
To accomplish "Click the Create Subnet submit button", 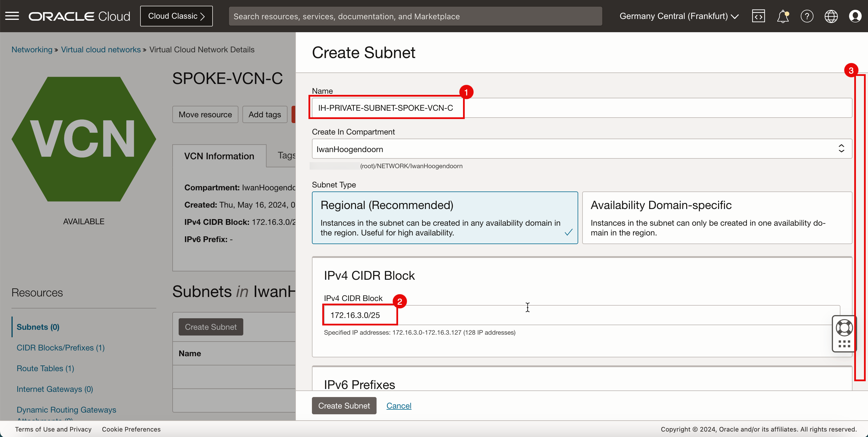I will (x=344, y=406).
